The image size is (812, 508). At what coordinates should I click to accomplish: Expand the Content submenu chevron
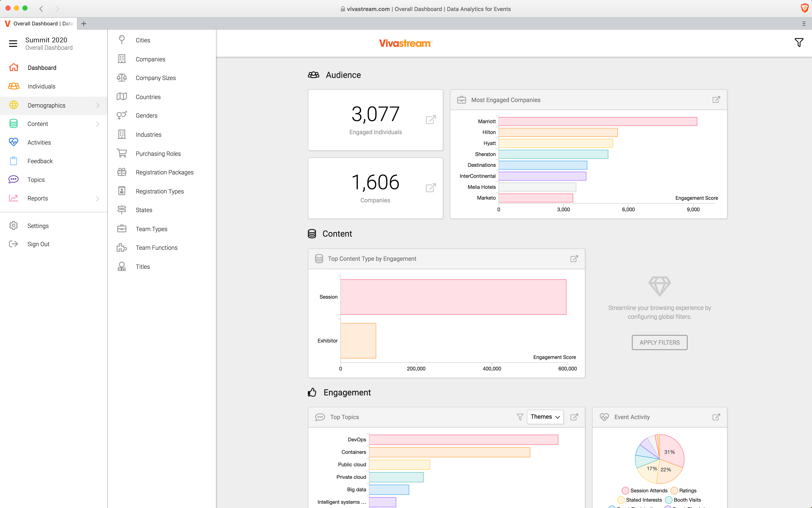98,124
